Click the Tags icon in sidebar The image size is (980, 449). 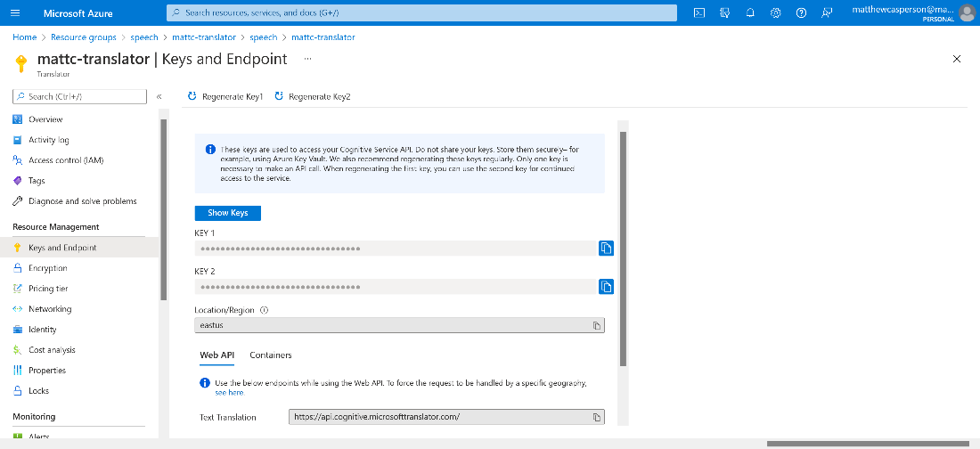18,181
